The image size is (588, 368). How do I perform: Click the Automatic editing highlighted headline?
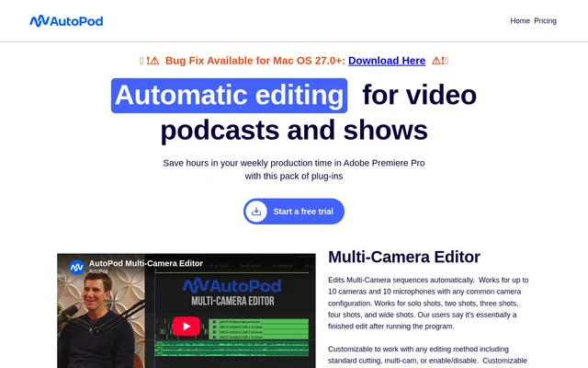pos(229,96)
